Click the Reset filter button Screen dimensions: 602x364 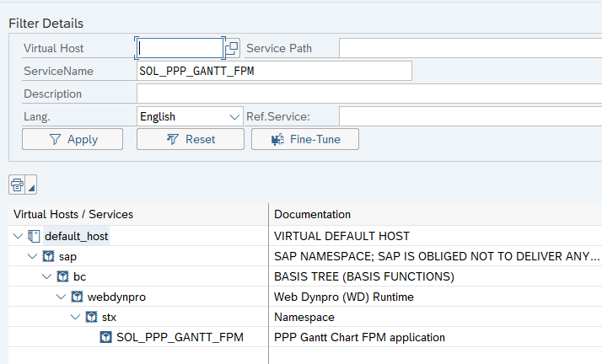click(x=191, y=139)
